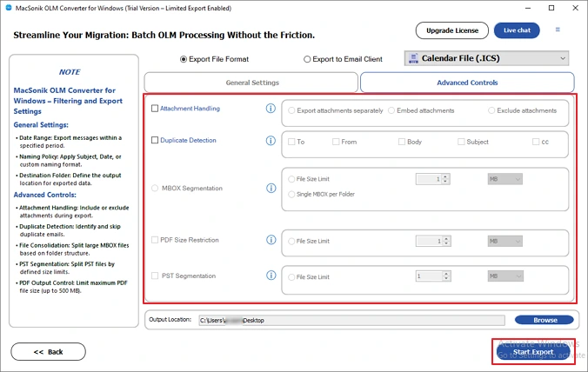Open Live chat

click(x=517, y=30)
